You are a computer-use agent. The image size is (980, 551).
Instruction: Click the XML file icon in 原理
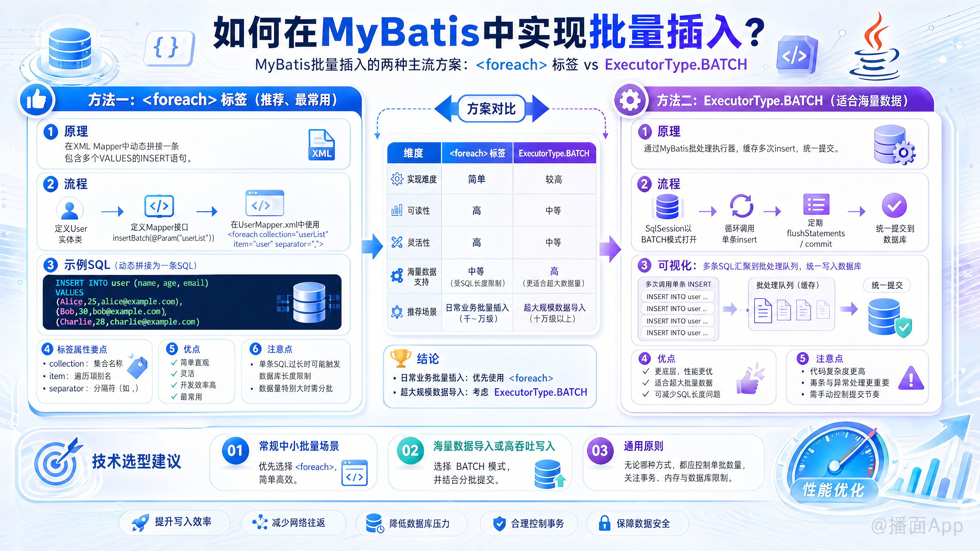[x=322, y=144]
